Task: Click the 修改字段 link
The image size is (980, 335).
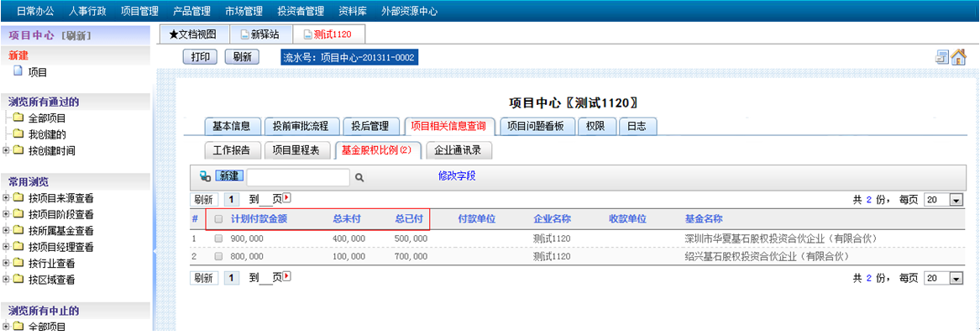Action: (457, 176)
